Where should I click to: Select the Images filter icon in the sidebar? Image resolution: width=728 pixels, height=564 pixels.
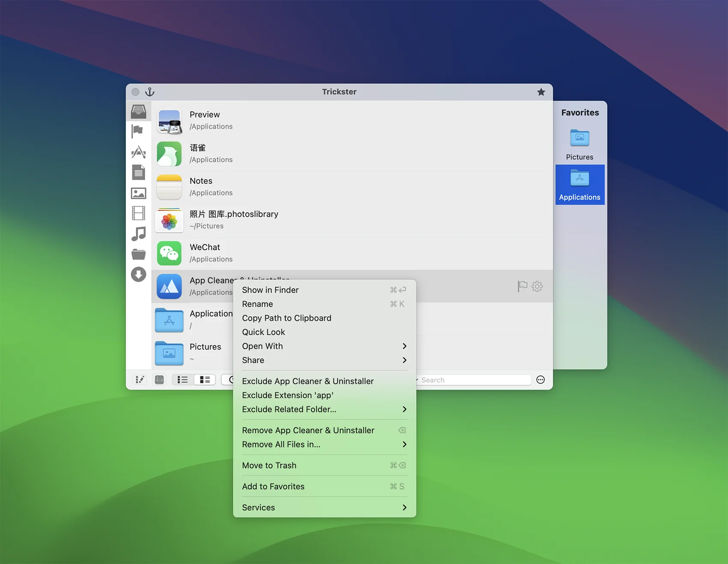point(138,193)
